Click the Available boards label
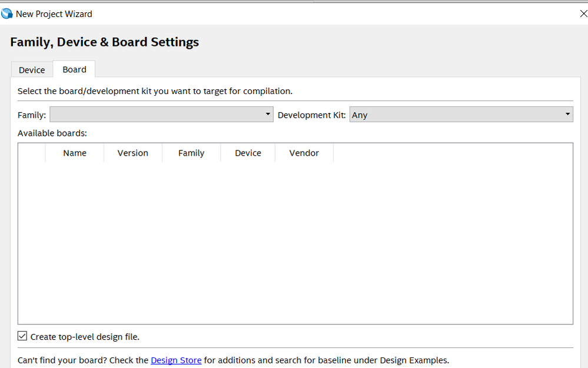The width and height of the screenshot is (588, 368). pos(52,133)
